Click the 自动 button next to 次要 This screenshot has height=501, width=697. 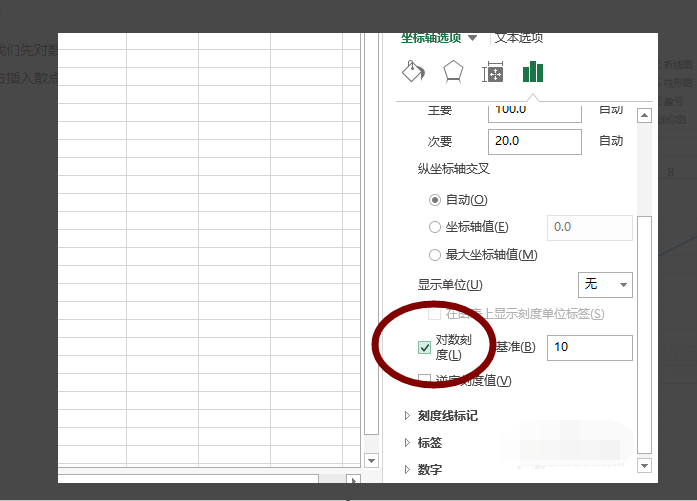click(x=611, y=141)
